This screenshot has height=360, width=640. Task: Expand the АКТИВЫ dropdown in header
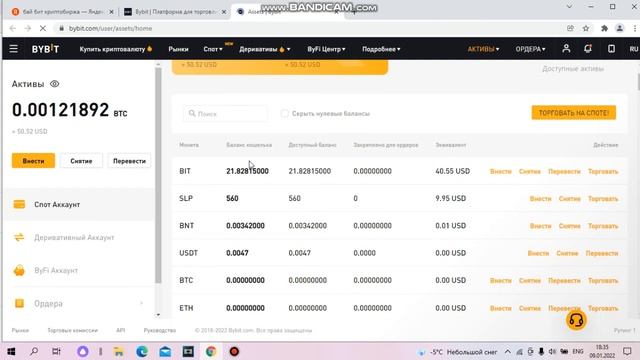click(483, 49)
